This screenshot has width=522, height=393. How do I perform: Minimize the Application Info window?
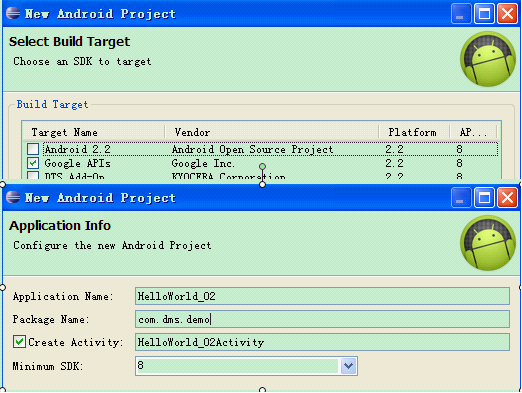coord(461,198)
